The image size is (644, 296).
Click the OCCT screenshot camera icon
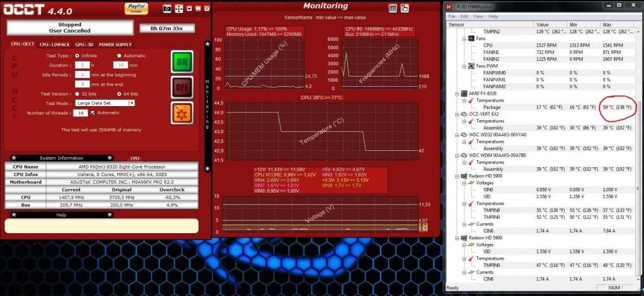(x=167, y=9)
